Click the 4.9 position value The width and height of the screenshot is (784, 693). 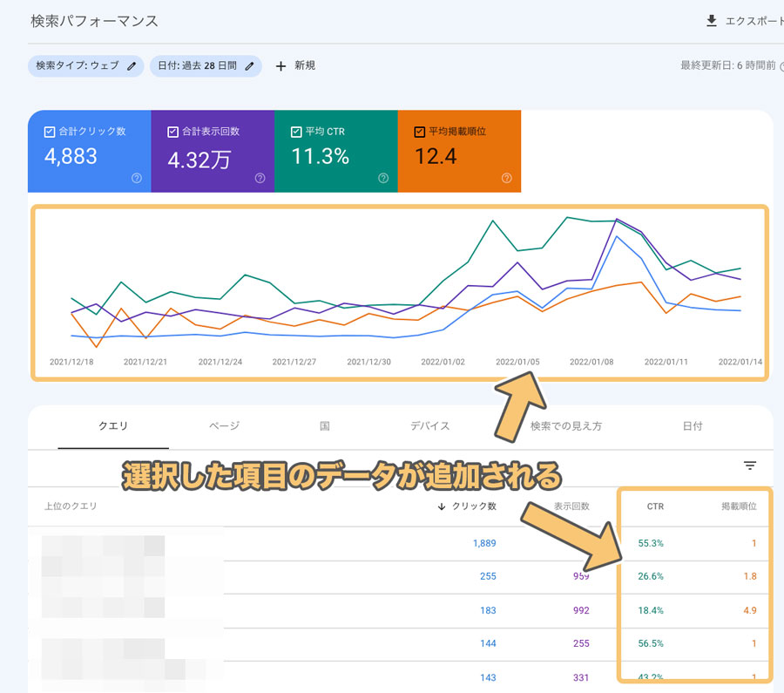click(x=750, y=610)
